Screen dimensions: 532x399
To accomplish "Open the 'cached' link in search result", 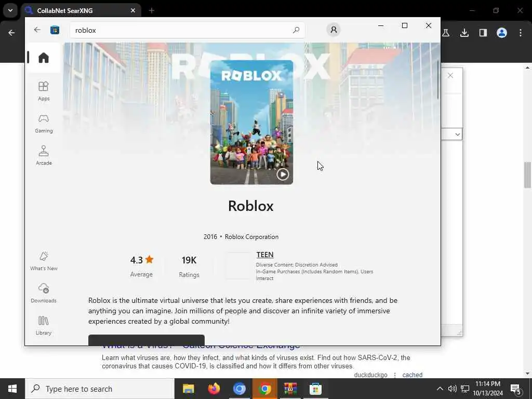I will click(412, 375).
